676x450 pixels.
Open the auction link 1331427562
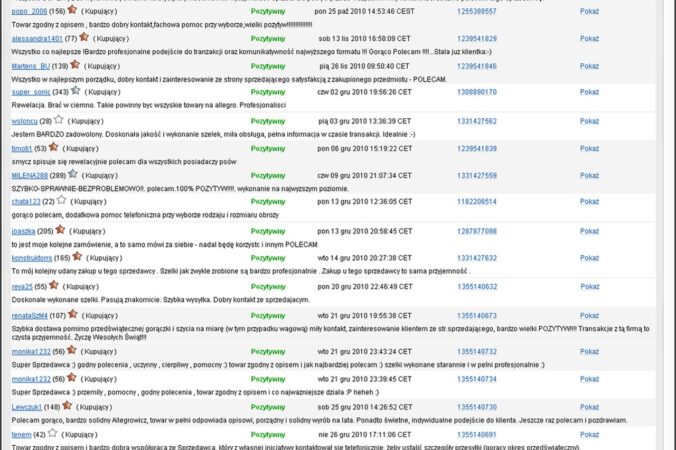(477, 122)
